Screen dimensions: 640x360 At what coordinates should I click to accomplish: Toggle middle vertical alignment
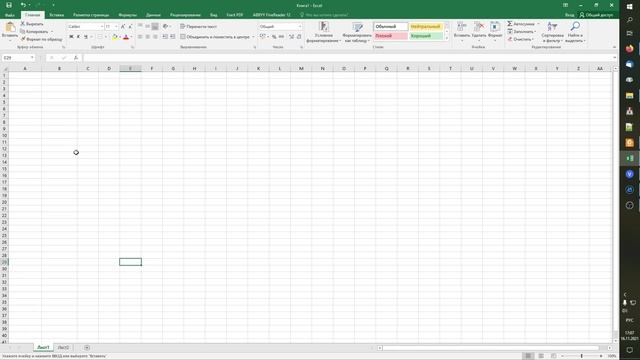coord(147,26)
